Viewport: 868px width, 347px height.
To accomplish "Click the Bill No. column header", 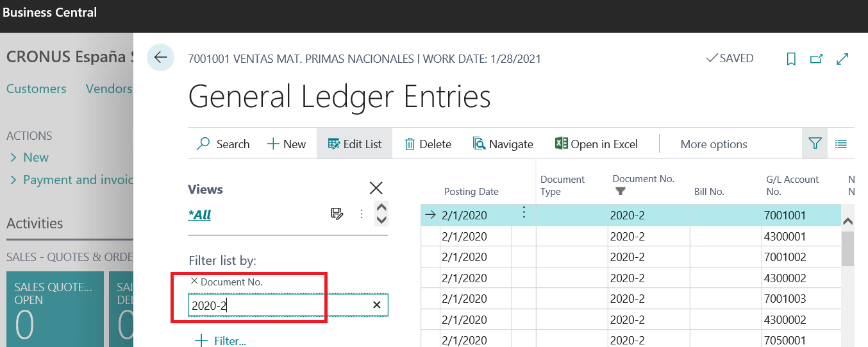I will (x=709, y=191).
